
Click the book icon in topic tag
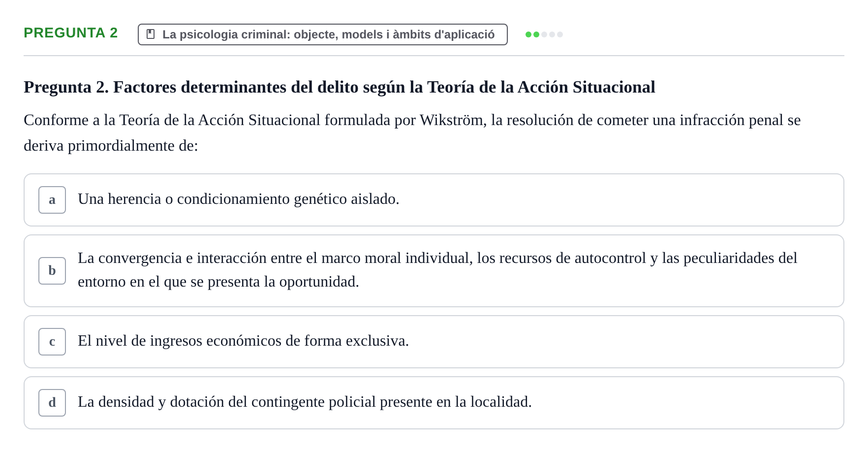[x=151, y=34]
